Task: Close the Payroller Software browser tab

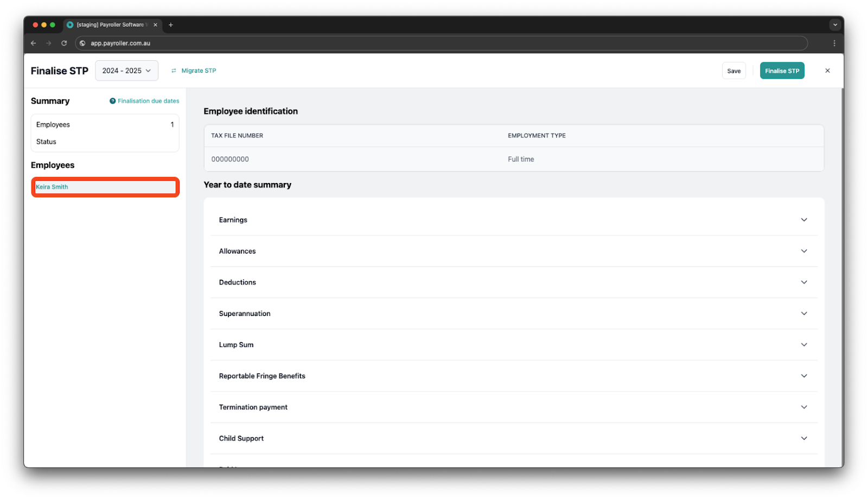Action: (x=155, y=25)
